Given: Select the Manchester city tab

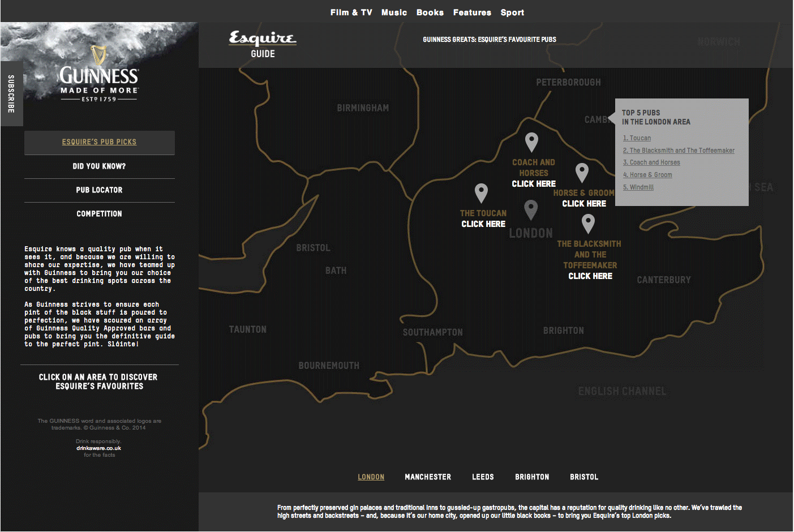Looking at the screenshot, I should [x=428, y=477].
